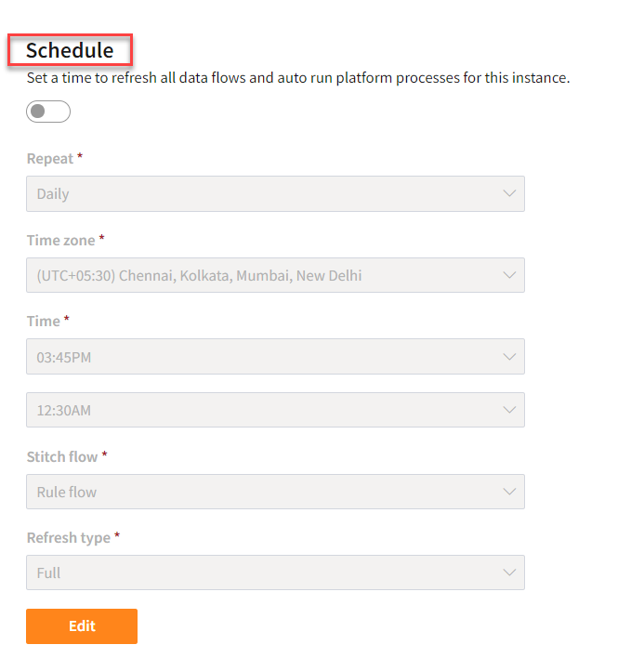The image size is (644, 671).
Task: Click the Stitch flow field label
Action: [x=62, y=456]
